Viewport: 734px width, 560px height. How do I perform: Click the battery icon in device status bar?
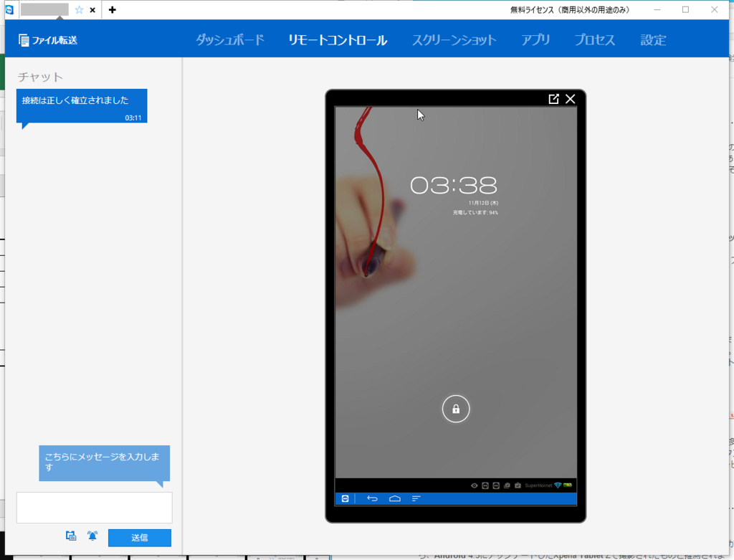pos(568,485)
